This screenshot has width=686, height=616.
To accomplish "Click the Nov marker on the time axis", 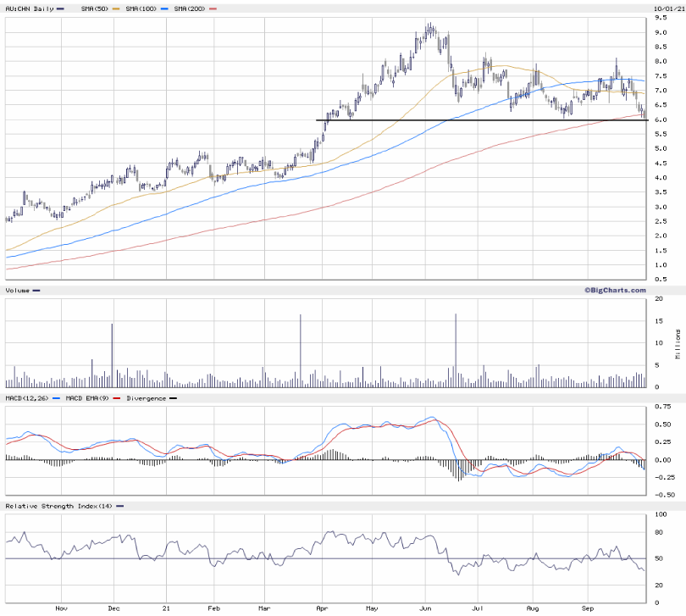I will click(x=60, y=608).
